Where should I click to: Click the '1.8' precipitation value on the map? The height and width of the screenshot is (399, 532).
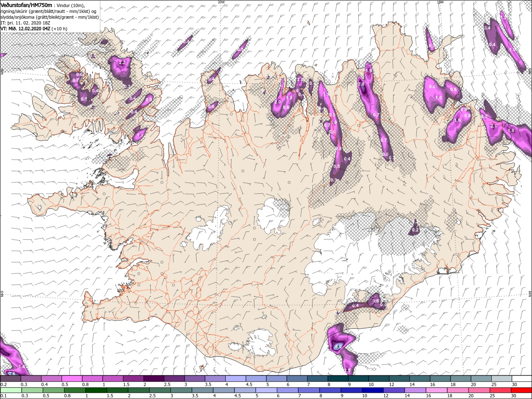click(511, 131)
